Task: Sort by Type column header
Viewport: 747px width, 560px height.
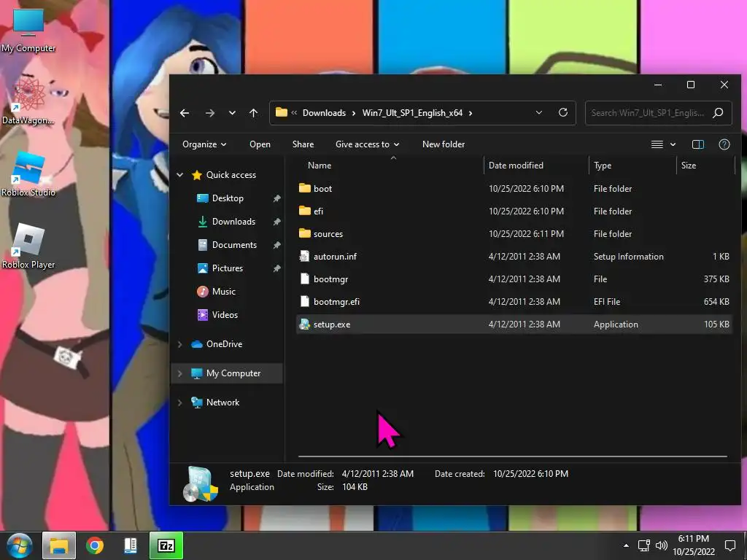Action: 603,166
